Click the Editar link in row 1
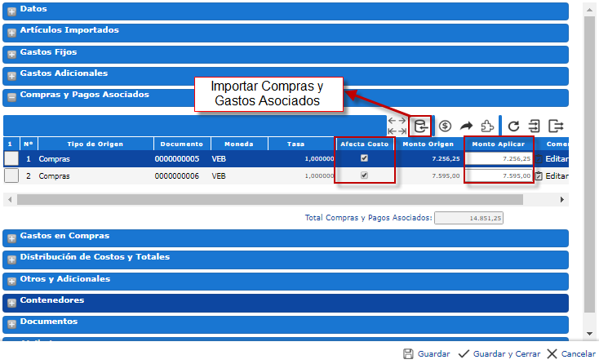 click(557, 159)
